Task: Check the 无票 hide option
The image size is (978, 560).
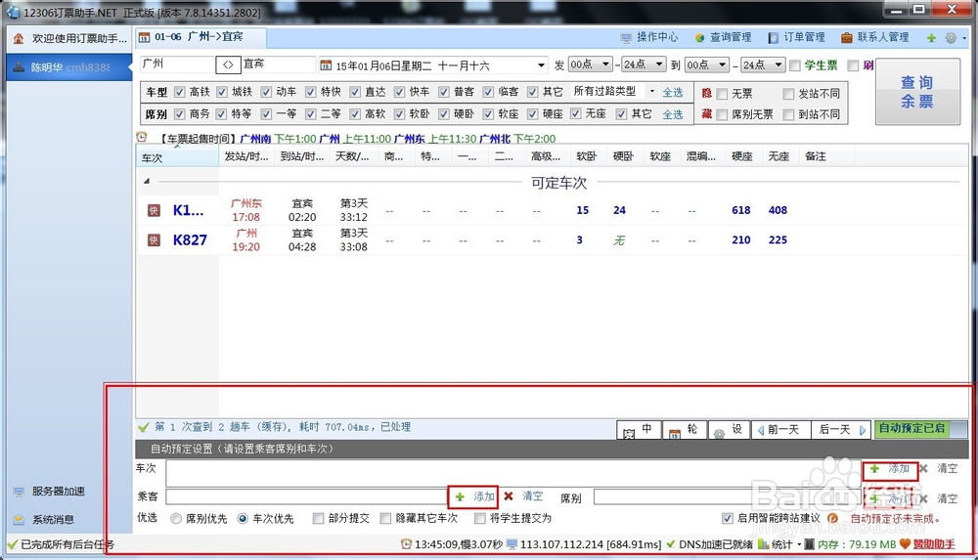Action: point(723,94)
